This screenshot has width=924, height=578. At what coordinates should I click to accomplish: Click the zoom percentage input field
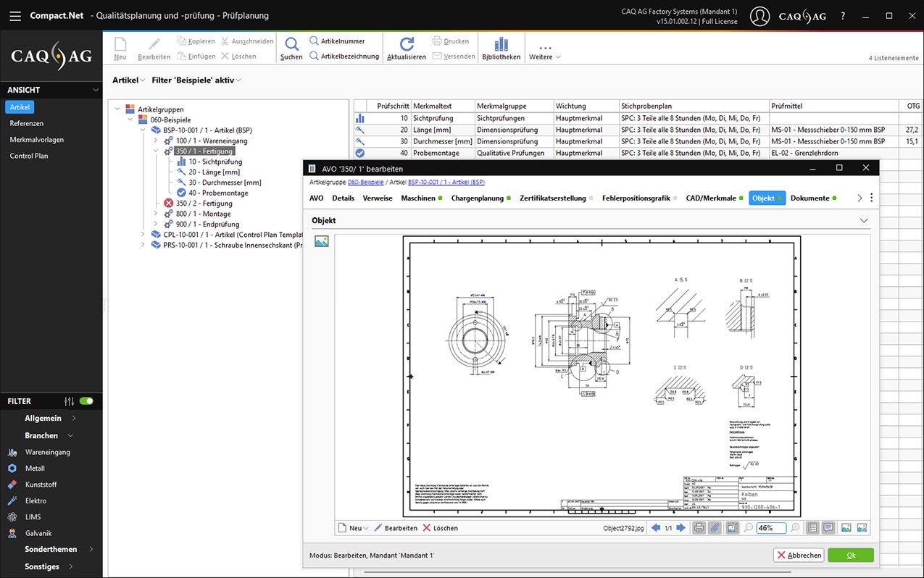[x=770, y=528]
